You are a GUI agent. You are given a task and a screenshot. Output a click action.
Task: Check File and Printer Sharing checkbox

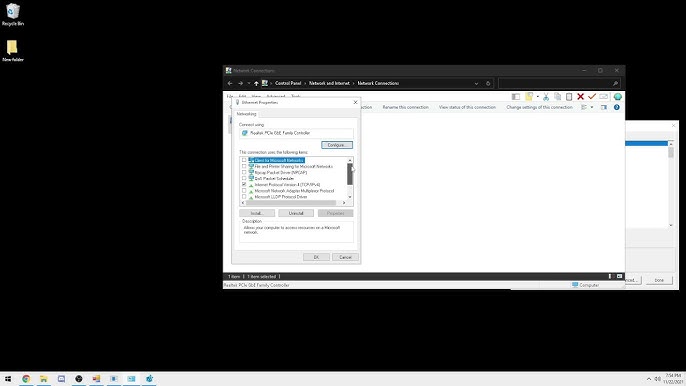point(244,166)
